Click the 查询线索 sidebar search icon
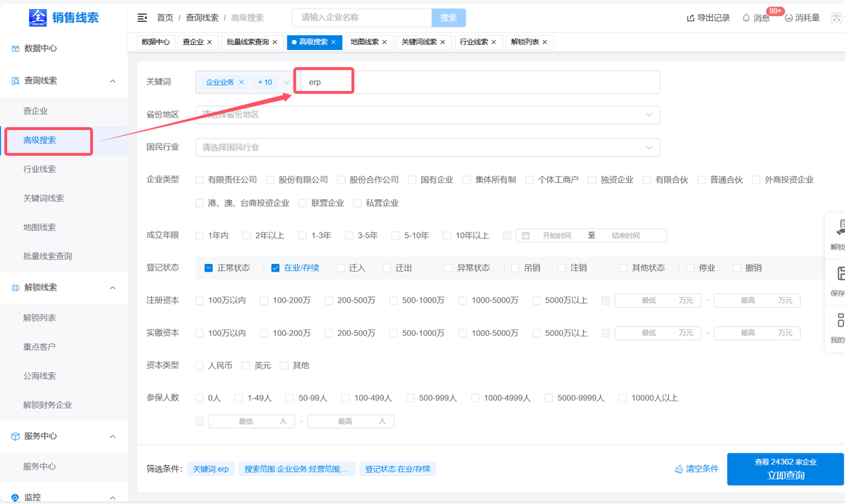 15,81
